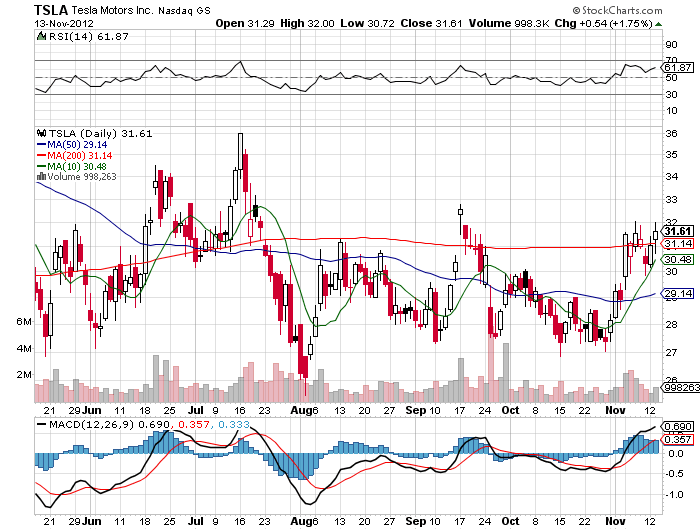Click the 'Nov' label on MACD axis
Image resolution: width=700 pixels, height=530 pixels.
pos(615,521)
